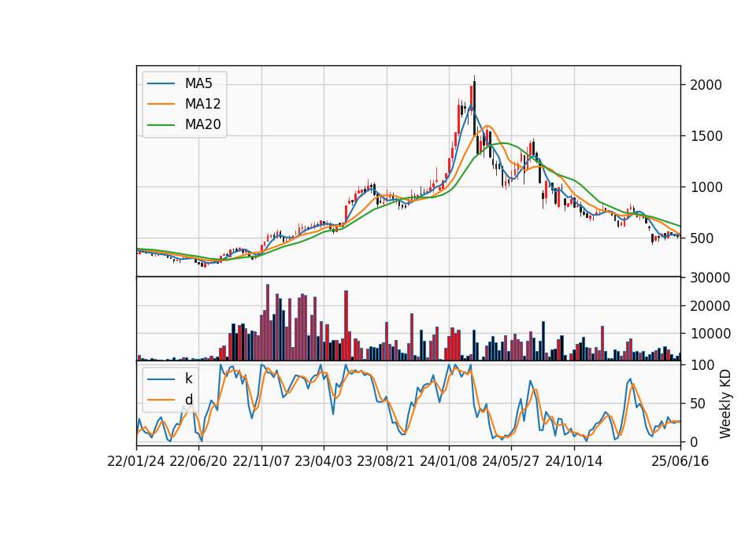This screenshot has width=756, height=543.
Task: Click the 23/08/21 date tick label
Action: [386, 461]
